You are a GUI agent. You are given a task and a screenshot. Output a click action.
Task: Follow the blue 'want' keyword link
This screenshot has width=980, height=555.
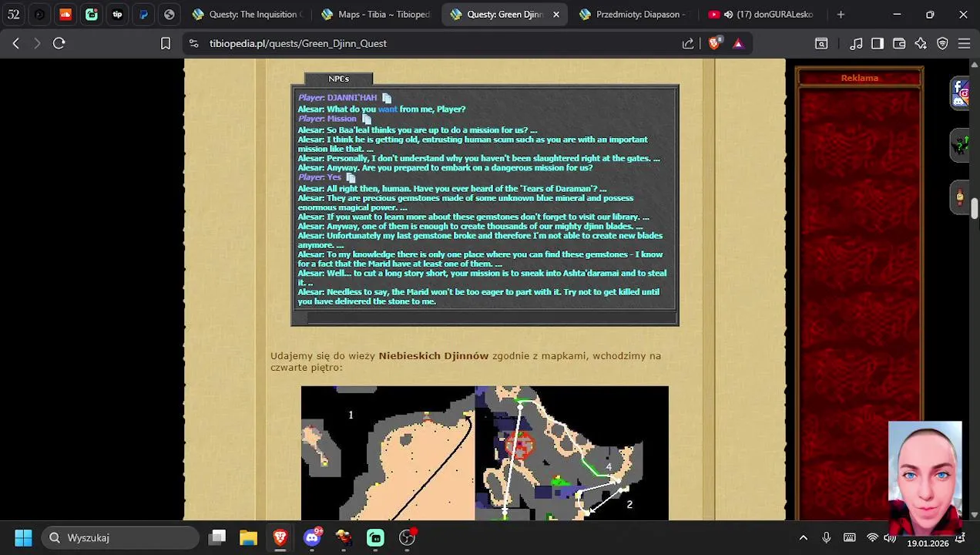[388, 109]
